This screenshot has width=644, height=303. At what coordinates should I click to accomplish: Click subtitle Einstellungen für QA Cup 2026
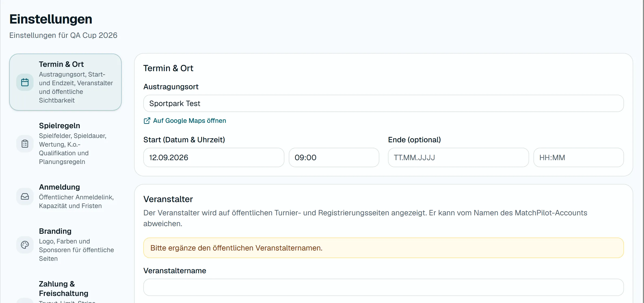63,35
